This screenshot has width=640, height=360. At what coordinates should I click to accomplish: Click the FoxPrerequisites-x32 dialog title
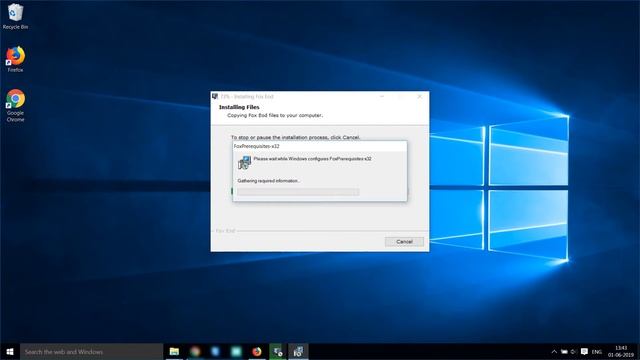tap(257, 146)
